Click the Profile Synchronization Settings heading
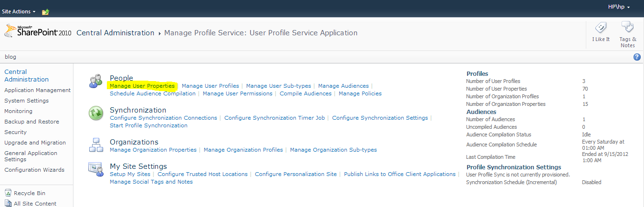 [514, 167]
